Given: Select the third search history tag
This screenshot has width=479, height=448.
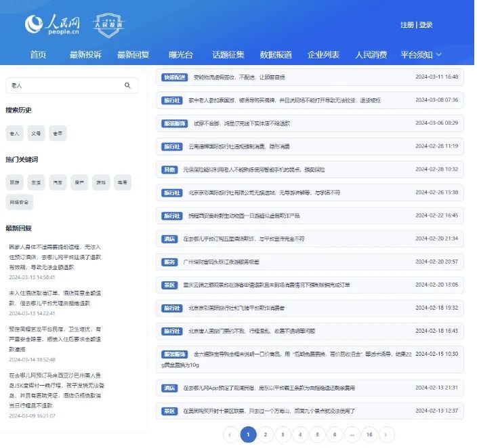Looking at the screenshot, I should tap(58, 134).
